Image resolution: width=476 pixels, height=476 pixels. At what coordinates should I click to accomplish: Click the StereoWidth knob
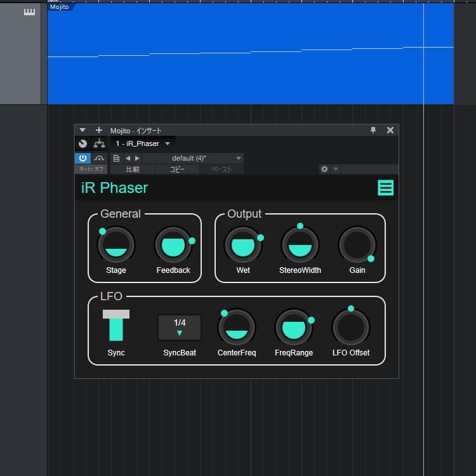pyautogui.click(x=300, y=245)
